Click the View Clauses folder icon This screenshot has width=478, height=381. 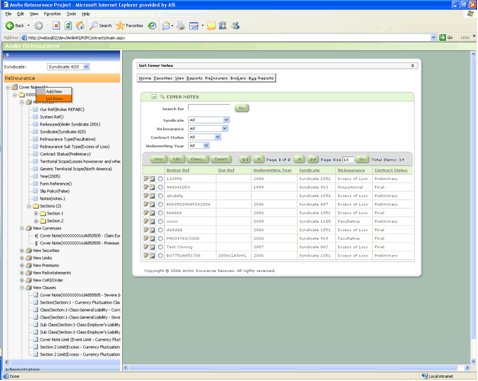click(x=29, y=288)
